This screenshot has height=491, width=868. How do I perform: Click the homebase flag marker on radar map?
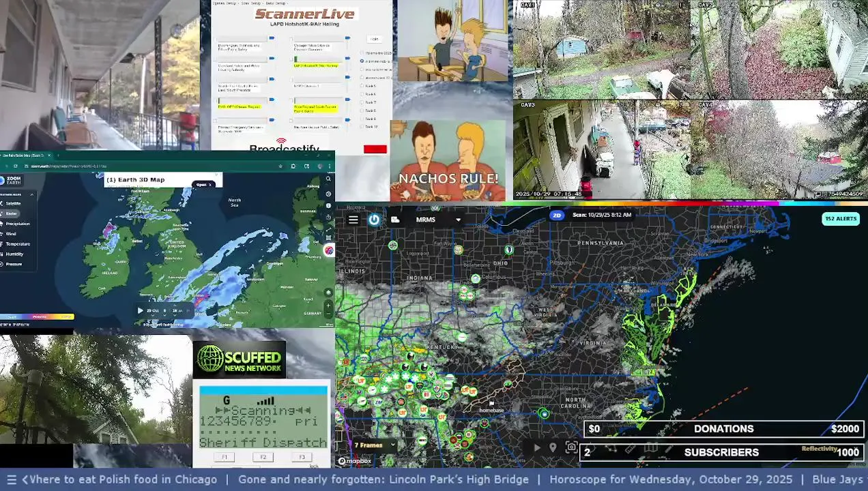tap(491, 404)
